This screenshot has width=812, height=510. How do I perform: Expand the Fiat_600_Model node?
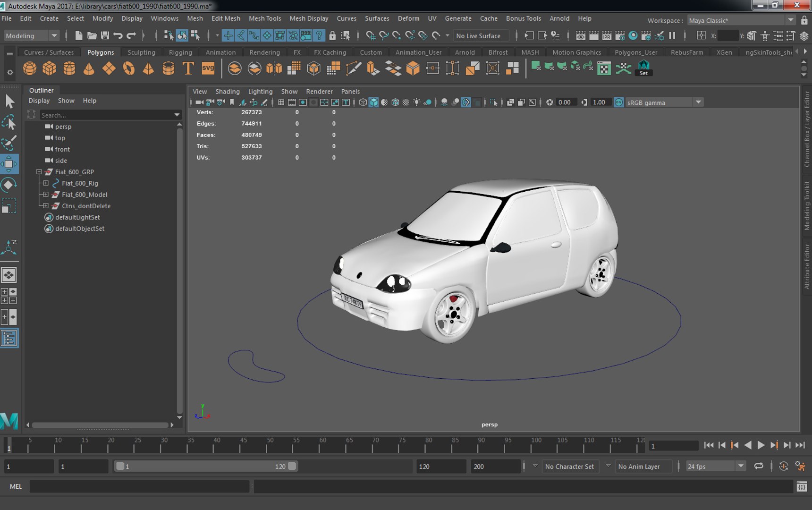pyautogui.click(x=46, y=195)
